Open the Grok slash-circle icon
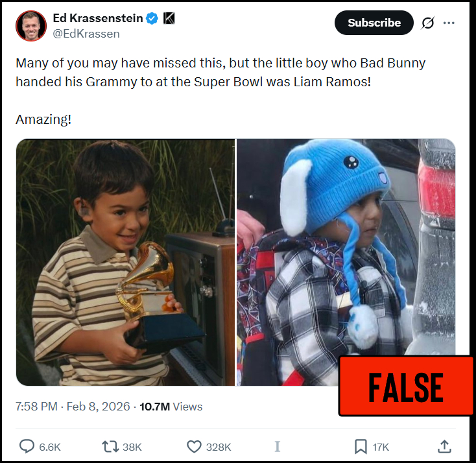The height and width of the screenshot is (463, 476). click(x=427, y=23)
